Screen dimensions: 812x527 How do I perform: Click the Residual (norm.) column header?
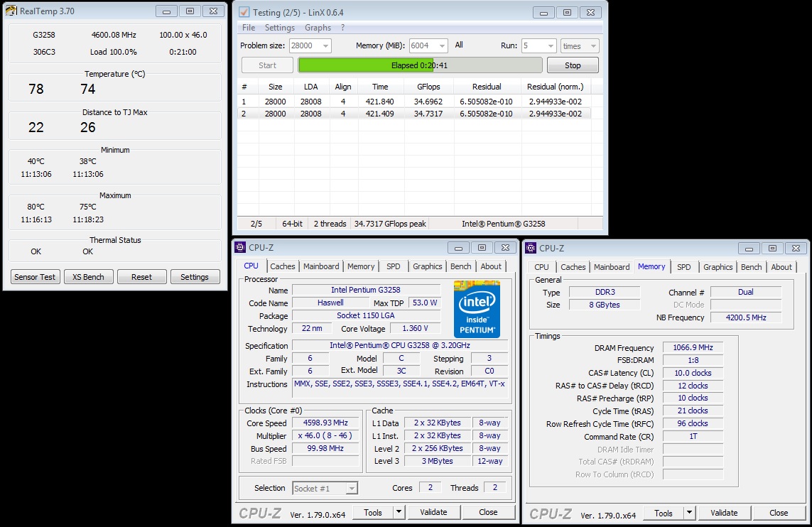pyautogui.click(x=555, y=87)
